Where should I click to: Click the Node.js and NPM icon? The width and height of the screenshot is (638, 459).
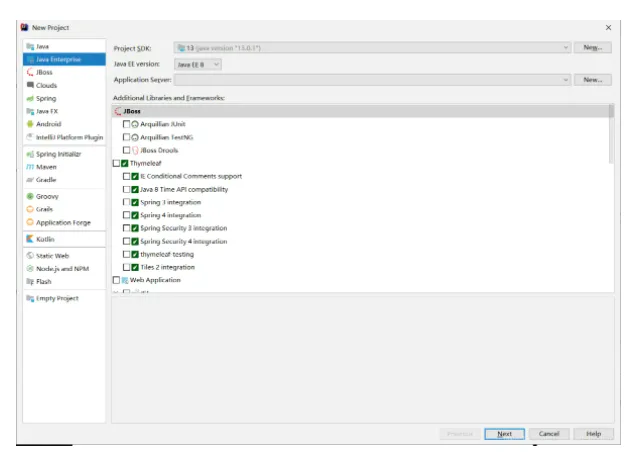tap(30, 269)
